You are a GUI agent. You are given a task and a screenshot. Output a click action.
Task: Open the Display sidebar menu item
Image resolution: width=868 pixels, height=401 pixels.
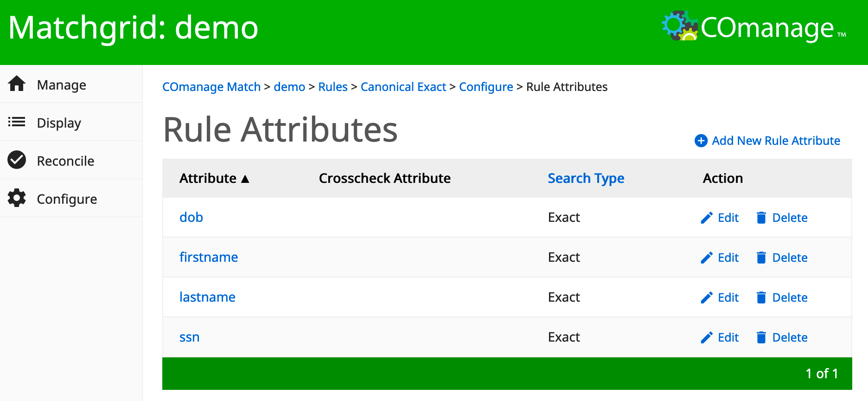coord(71,122)
